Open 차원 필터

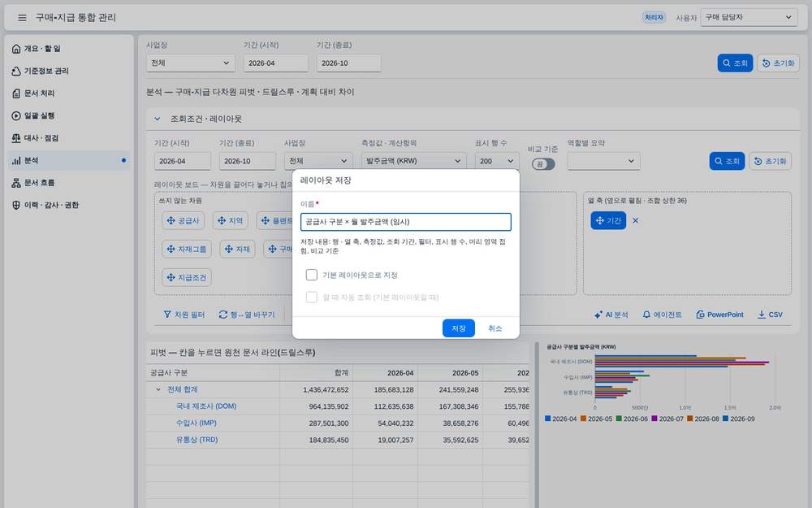coord(184,314)
